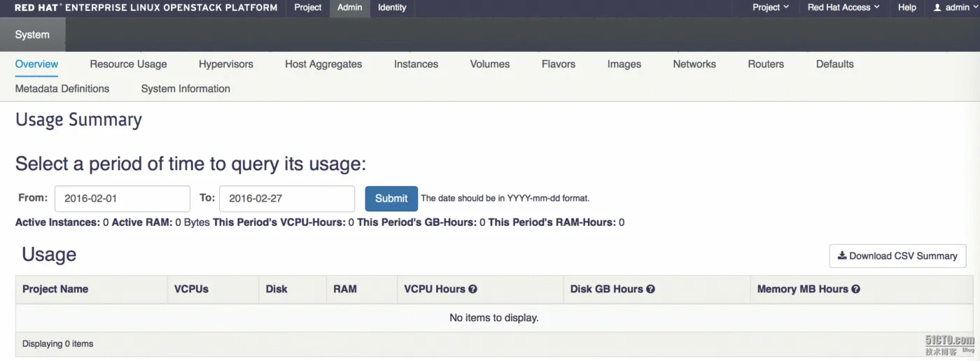
Task: Open the Instances tab
Action: (416, 64)
